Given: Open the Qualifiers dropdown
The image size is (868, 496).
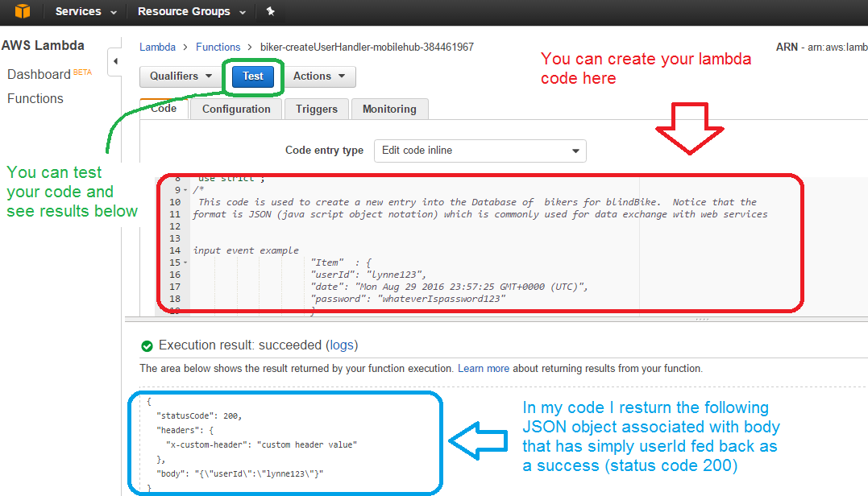Looking at the screenshot, I should pos(181,76).
